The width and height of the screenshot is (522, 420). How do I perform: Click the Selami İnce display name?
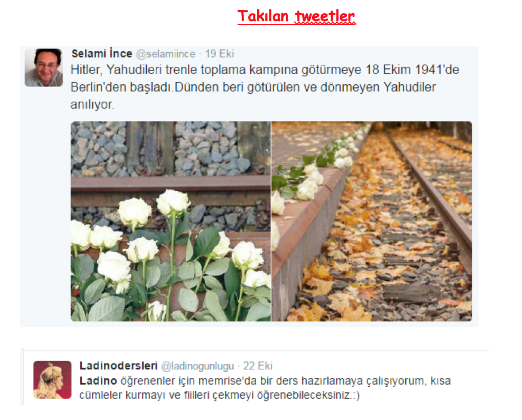[x=102, y=54]
